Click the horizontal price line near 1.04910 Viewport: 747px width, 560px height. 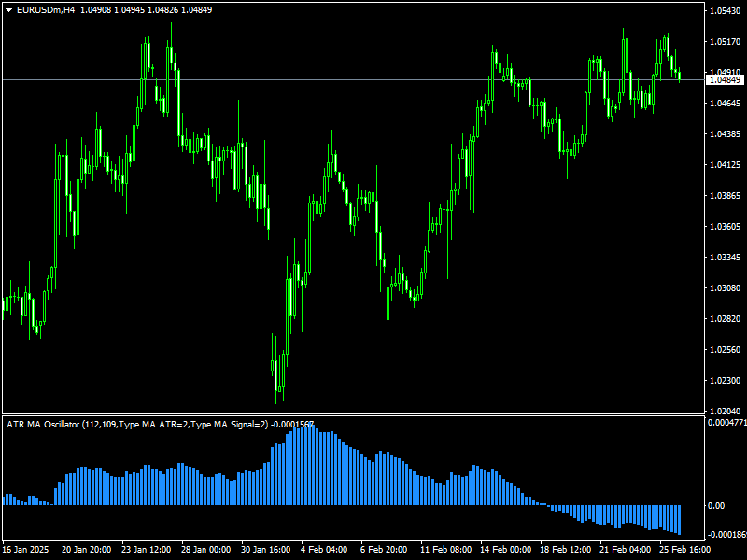pyautogui.click(x=373, y=81)
